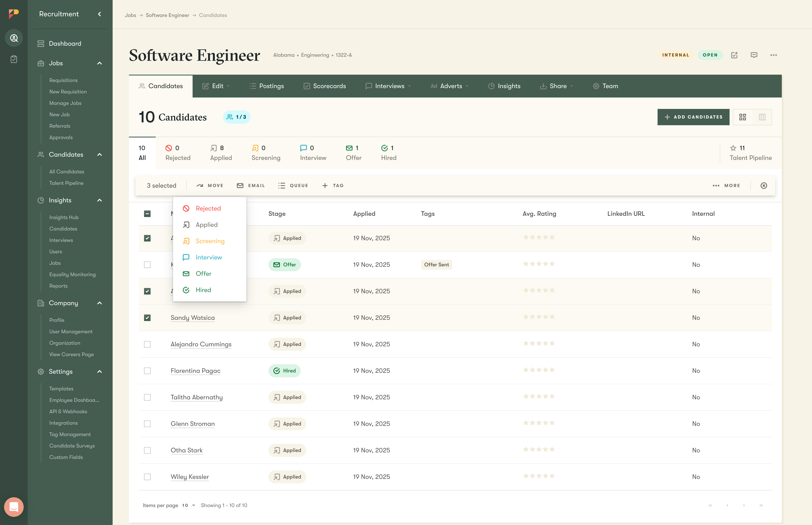Switch to grid card view icon
Screen dimensions: 812x525
[x=742, y=117]
